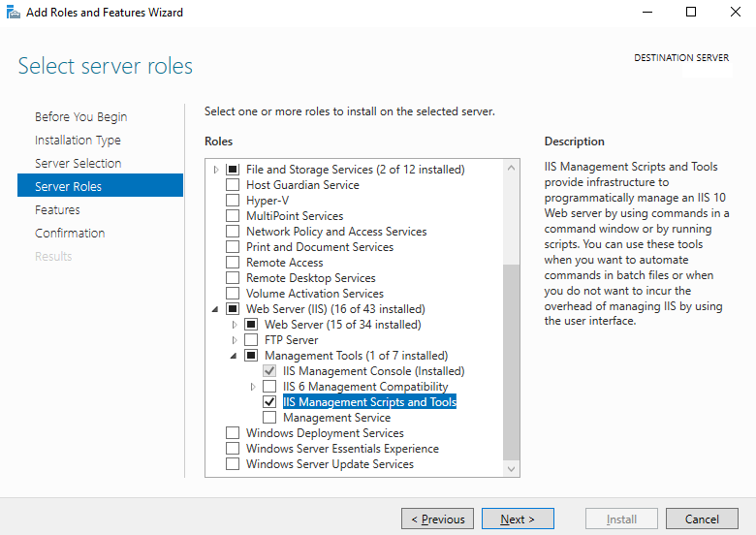This screenshot has height=535, width=756.
Task: Click the Next button
Action: [x=518, y=519]
